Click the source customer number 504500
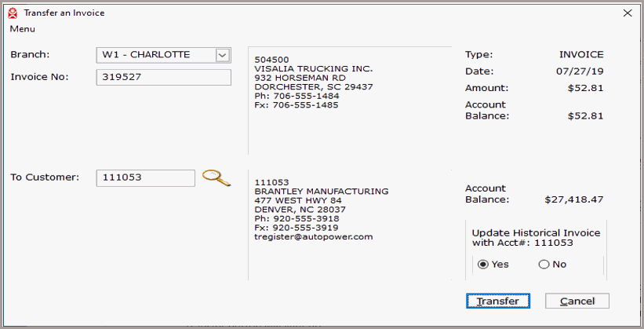644x329 pixels. coord(271,60)
